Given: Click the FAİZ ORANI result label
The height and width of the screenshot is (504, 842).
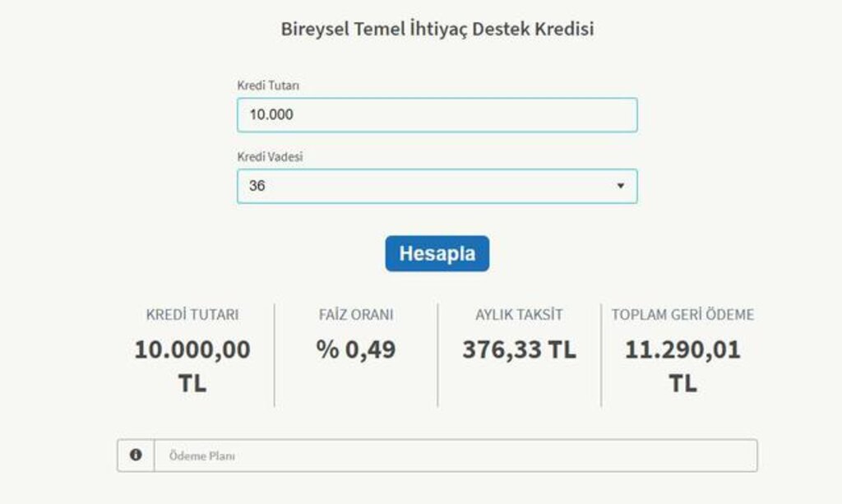Looking at the screenshot, I should [x=356, y=315].
